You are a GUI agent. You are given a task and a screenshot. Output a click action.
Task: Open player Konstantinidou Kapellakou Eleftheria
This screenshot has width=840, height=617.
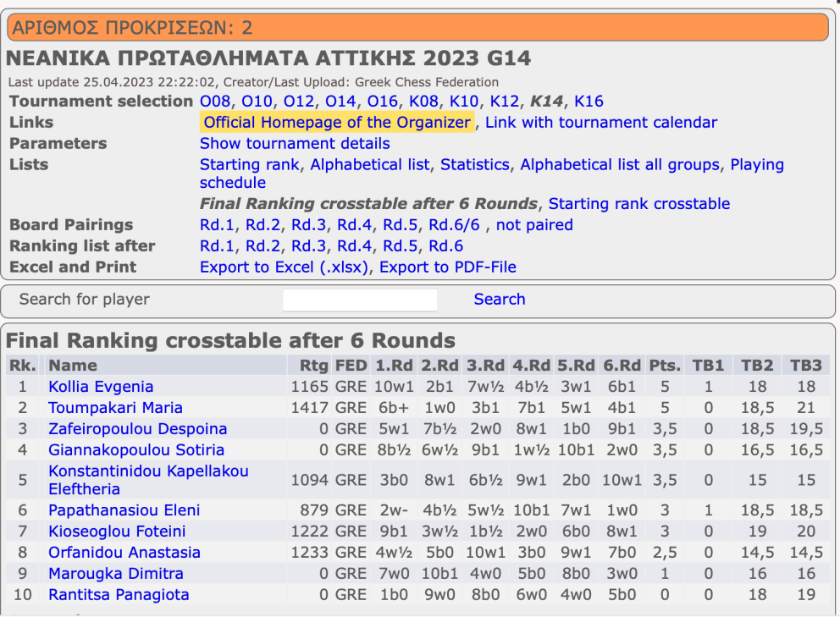[x=148, y=480]
